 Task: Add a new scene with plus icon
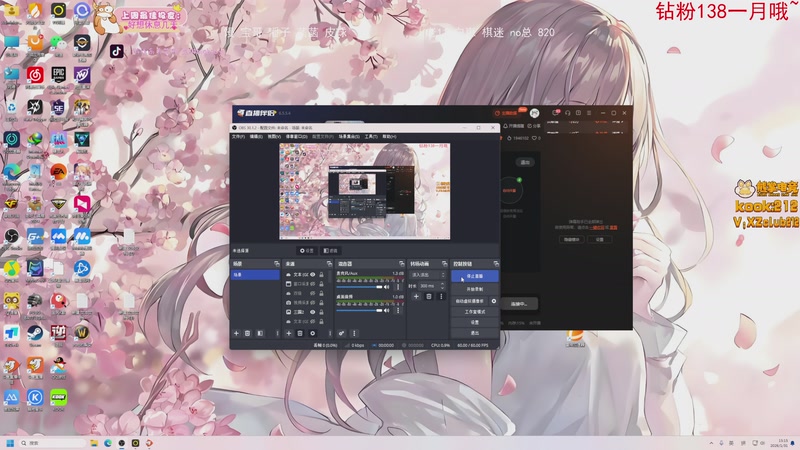coord(236,333)
